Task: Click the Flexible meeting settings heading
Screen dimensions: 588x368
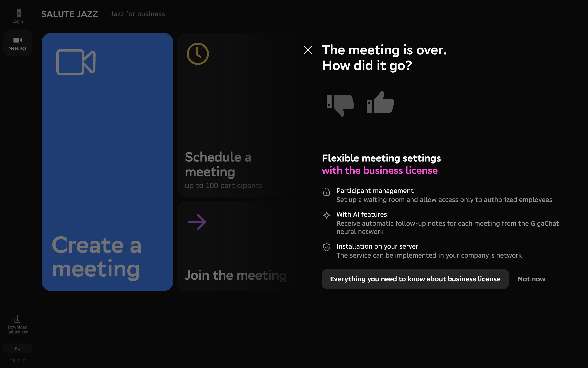Action: (381, 158)
